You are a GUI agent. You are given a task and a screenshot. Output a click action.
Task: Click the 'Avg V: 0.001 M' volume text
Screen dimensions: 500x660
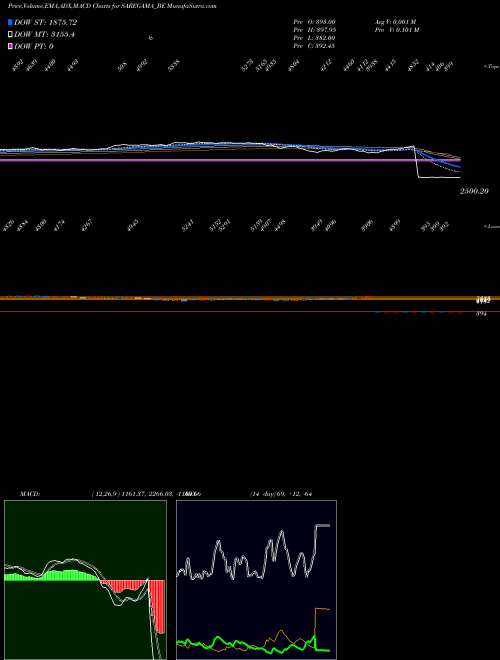[x=395, y=21]
